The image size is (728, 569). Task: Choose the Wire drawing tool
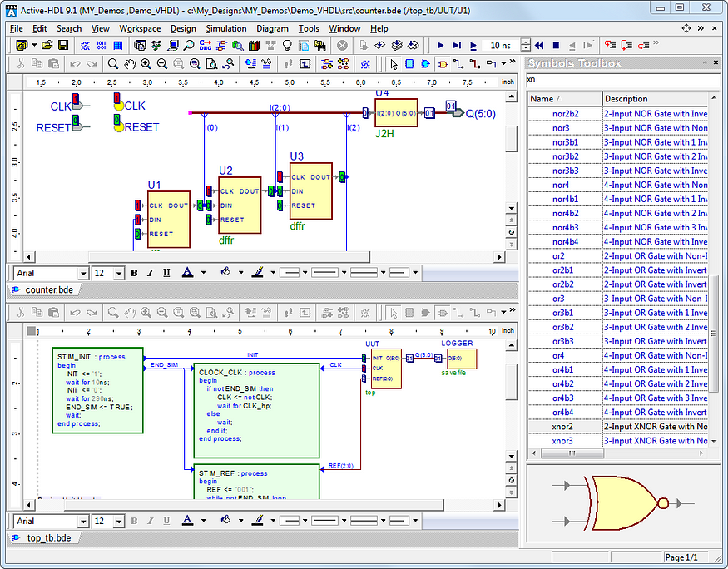coord(458,63)
